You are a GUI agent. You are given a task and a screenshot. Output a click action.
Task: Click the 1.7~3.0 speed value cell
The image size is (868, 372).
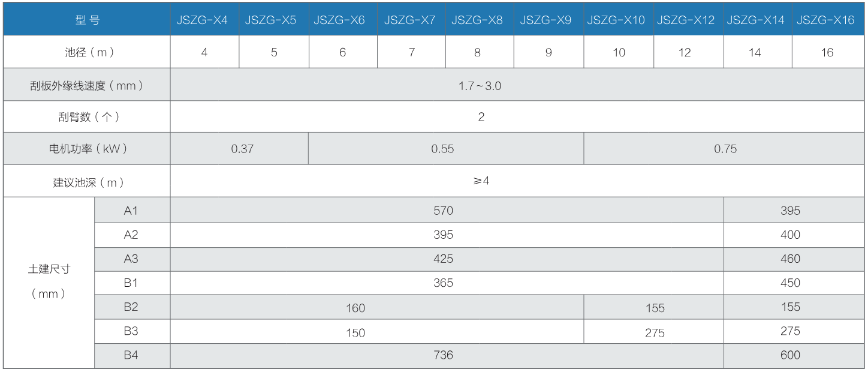(x=480, y=86)
